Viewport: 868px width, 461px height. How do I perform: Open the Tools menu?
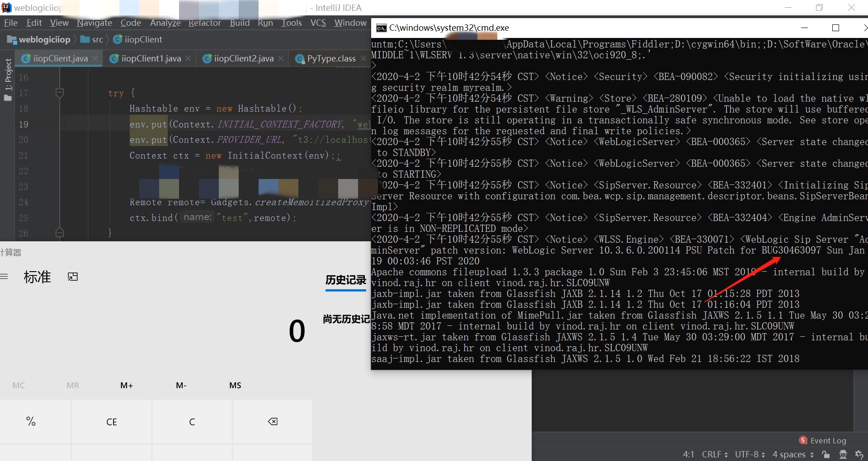pos(292,23)
